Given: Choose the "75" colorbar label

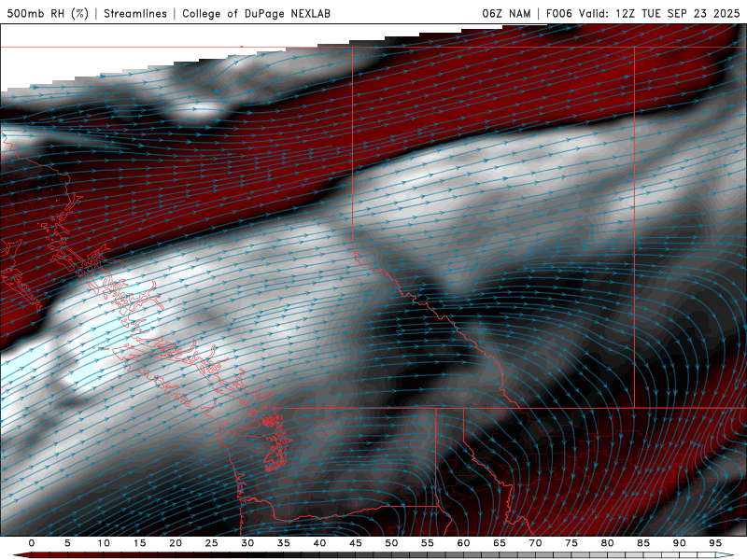Looking at the screenshot, I should click(571, 543).
